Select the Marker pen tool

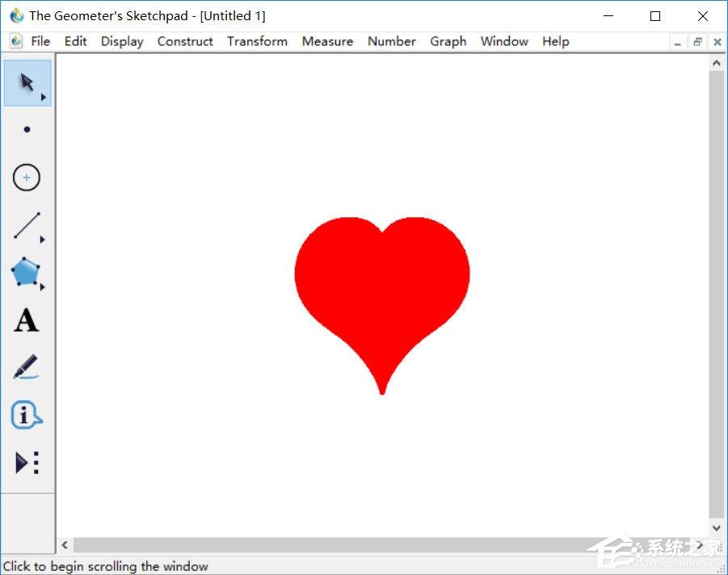pyautogui.click(x=26, y=367)
